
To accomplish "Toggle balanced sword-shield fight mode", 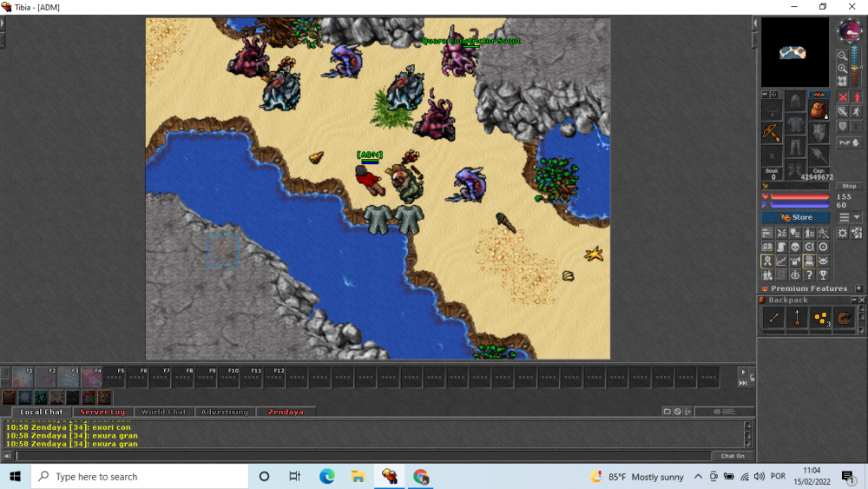I will (843, 111).
